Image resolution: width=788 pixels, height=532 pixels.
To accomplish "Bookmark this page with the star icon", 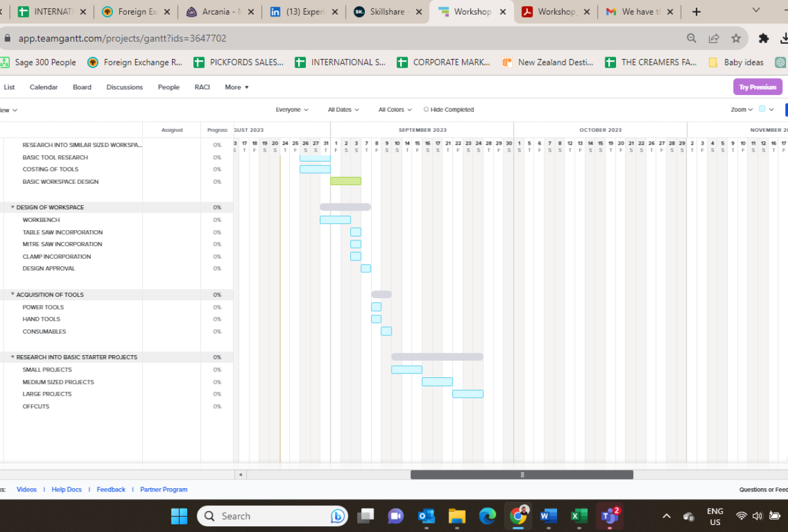I will pos(736,38).
